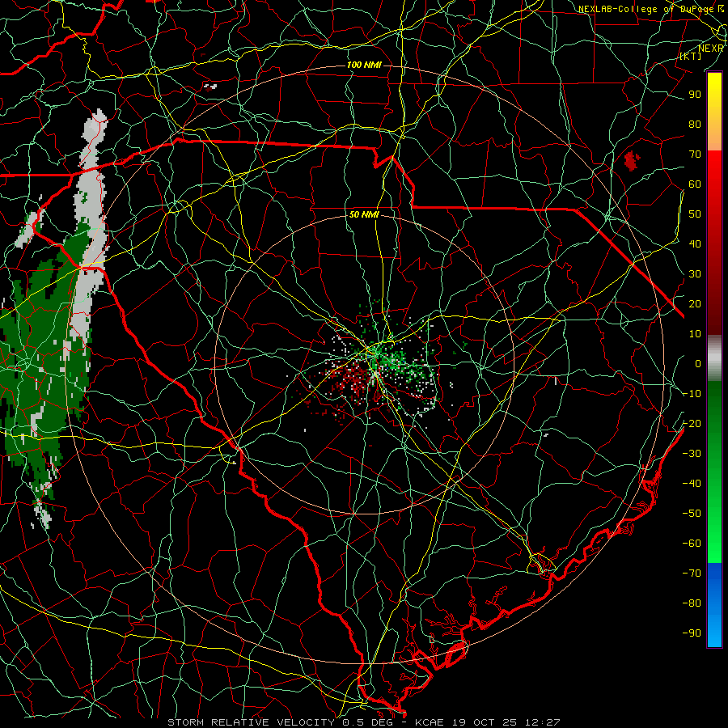Click the positive 40 value on velocity scale
728x728 pixels.
click(695, 244)
